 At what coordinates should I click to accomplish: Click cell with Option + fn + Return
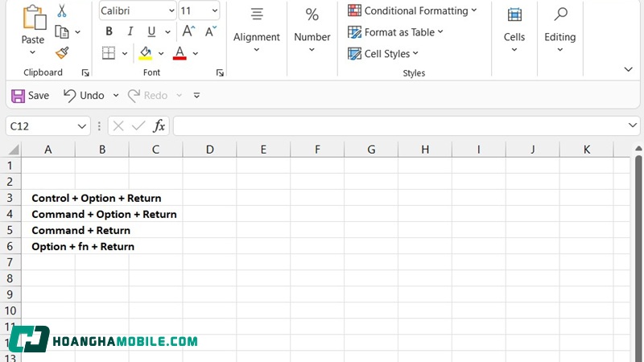83,246
